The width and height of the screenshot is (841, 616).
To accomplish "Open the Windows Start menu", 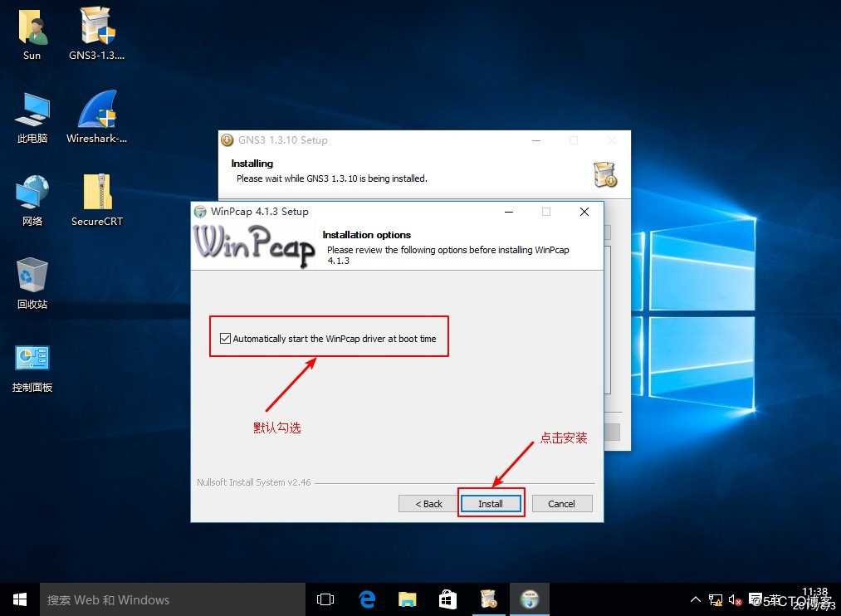I will click(x=20, y=599).
